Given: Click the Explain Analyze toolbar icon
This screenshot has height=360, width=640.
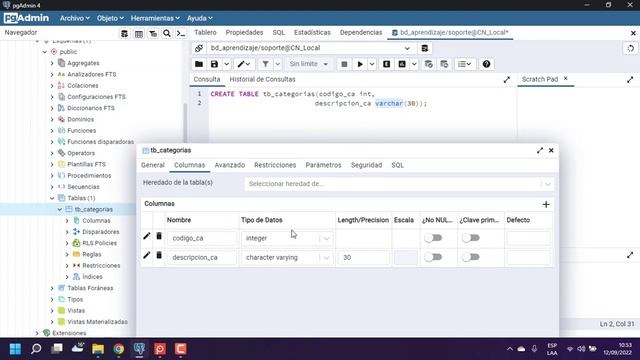Looking at the screenshot, I should click(402, 64).
